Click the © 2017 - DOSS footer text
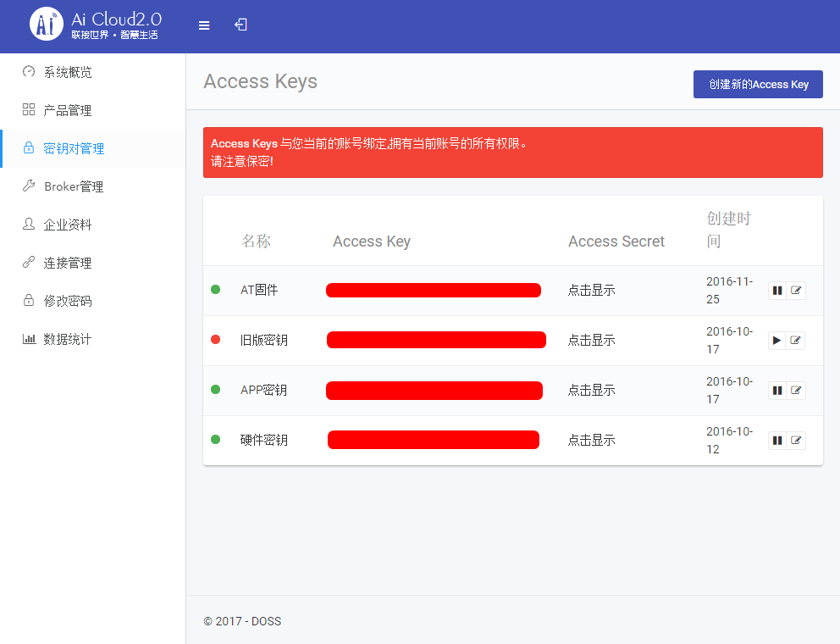This screenshot has width=840, height=644. (x=242, y=621)
